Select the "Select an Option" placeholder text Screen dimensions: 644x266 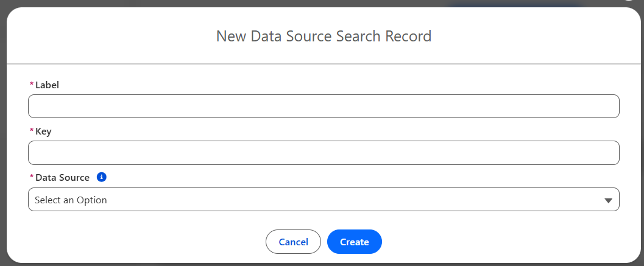click(x=71, y=200)
